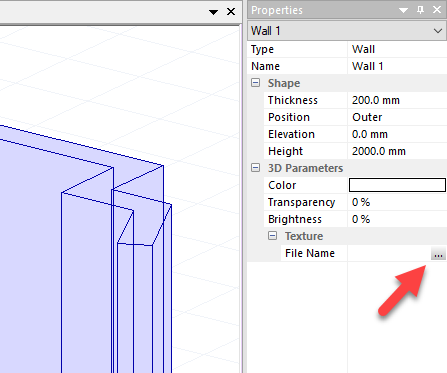447x373 pixels.
Task: Click the Position property label
Action: tap(289, 117)
